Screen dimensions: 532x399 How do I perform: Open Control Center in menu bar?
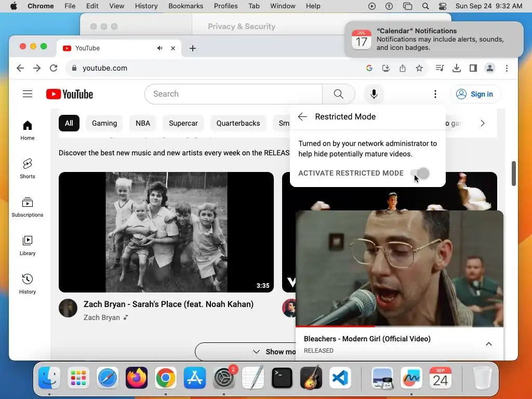pyautogui.click(x=443, y=6)
